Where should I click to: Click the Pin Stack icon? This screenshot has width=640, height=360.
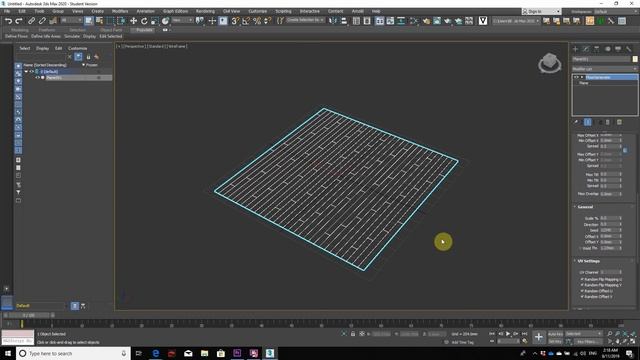(576, 122)
